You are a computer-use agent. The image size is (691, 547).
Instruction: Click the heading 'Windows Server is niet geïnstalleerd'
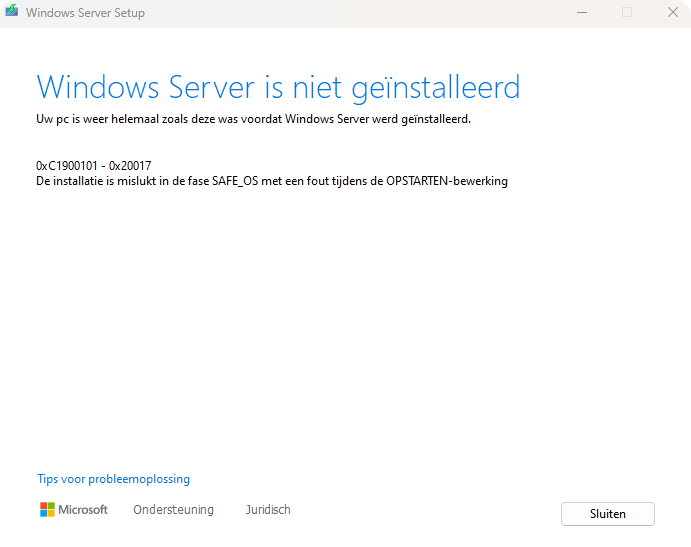point(278,86)
